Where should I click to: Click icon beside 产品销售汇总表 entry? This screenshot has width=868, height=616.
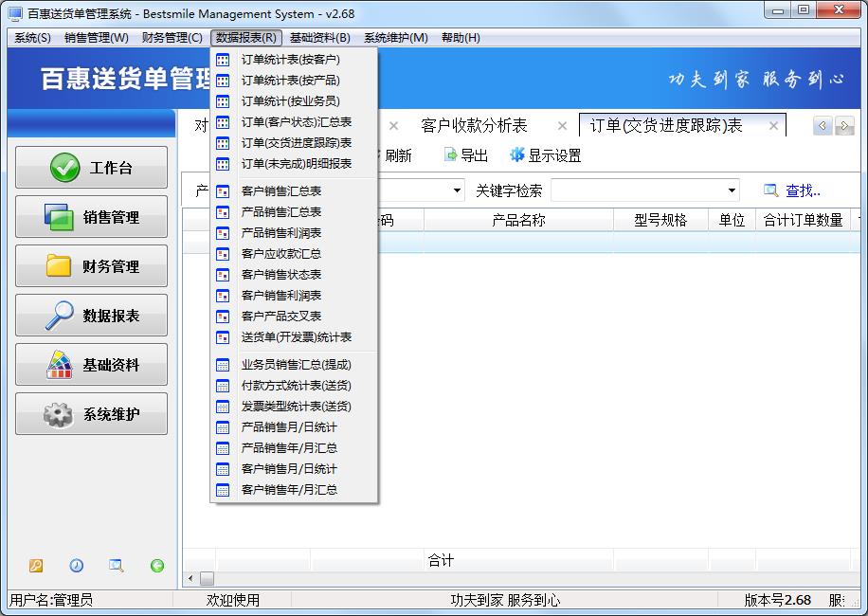tap(223, 212)
